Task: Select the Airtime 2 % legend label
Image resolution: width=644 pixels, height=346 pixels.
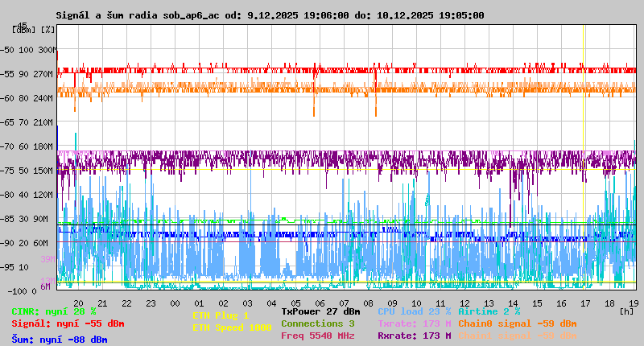Action: click(x=489, y=311)
